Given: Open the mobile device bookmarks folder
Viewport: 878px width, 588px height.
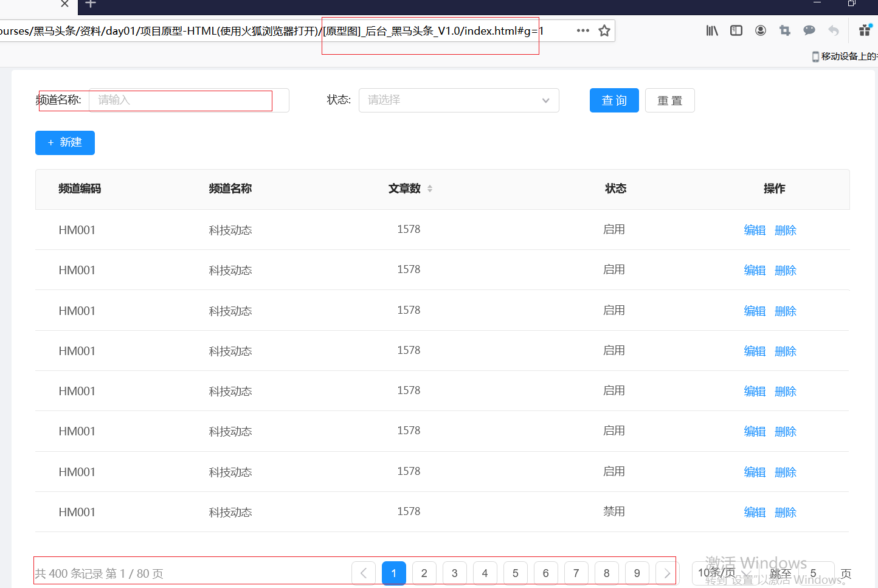Looking at the screenshot, I should (845, 57).
